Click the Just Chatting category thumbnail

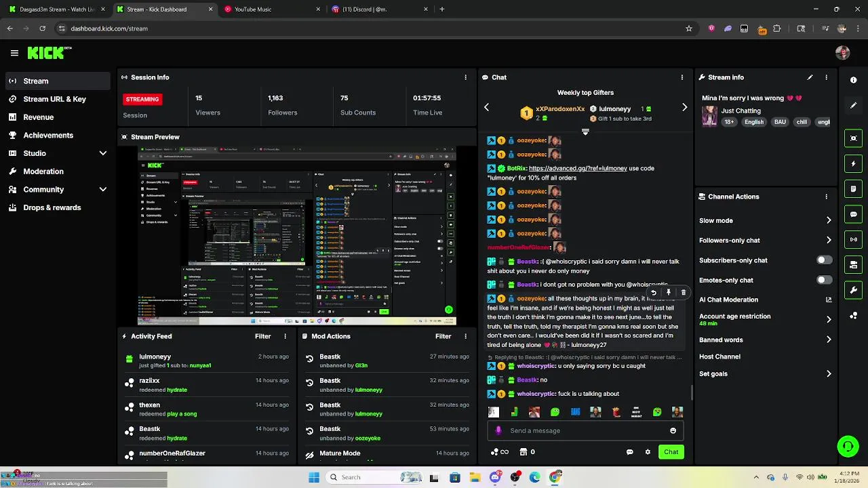click(709, 116)
